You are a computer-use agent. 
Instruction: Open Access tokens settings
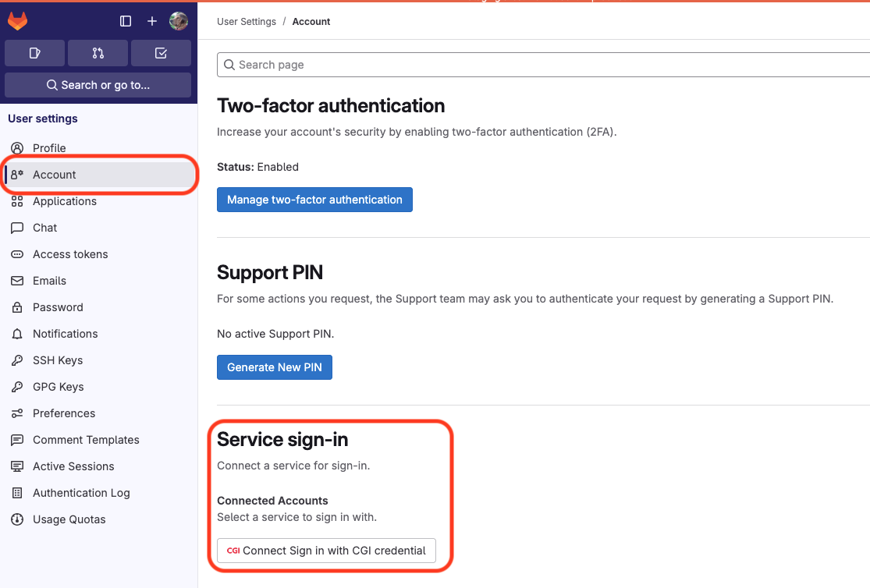70,254
